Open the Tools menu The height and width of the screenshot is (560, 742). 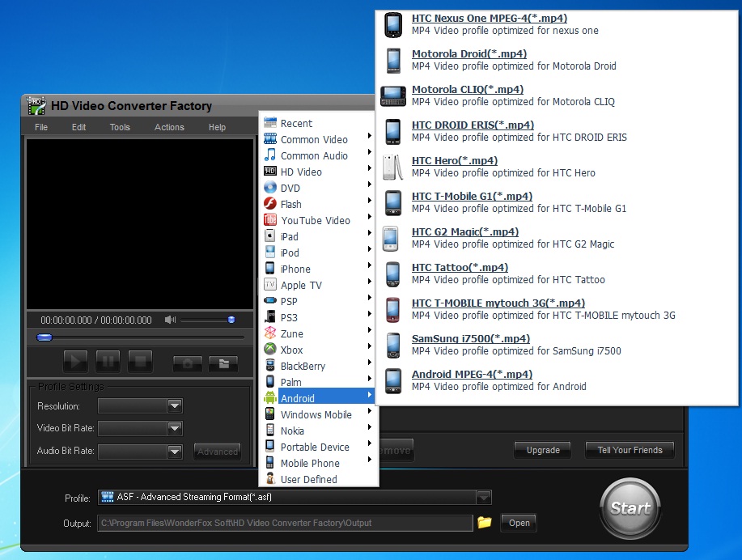[x=120, y=127]
